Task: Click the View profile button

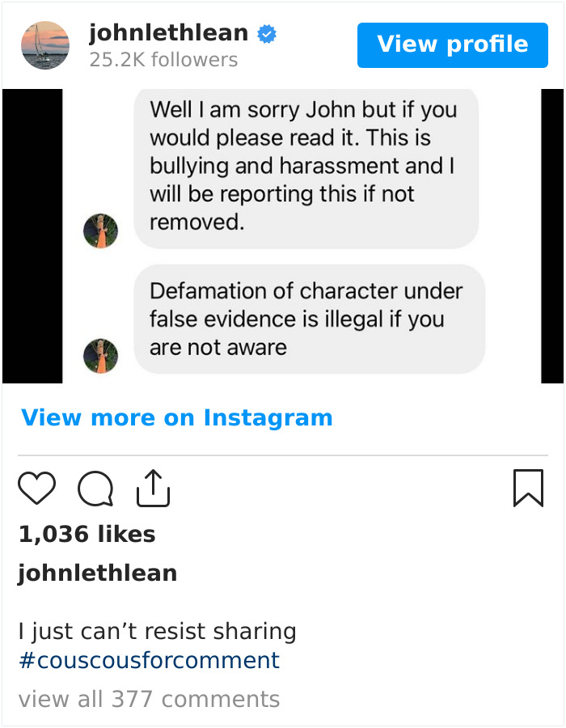Action: pos(452,45)
